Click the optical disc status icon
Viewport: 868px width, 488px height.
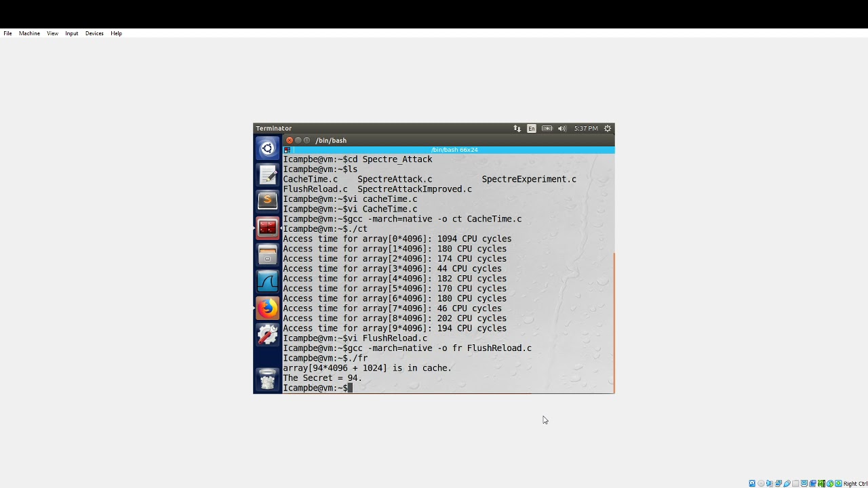[761, 483]
